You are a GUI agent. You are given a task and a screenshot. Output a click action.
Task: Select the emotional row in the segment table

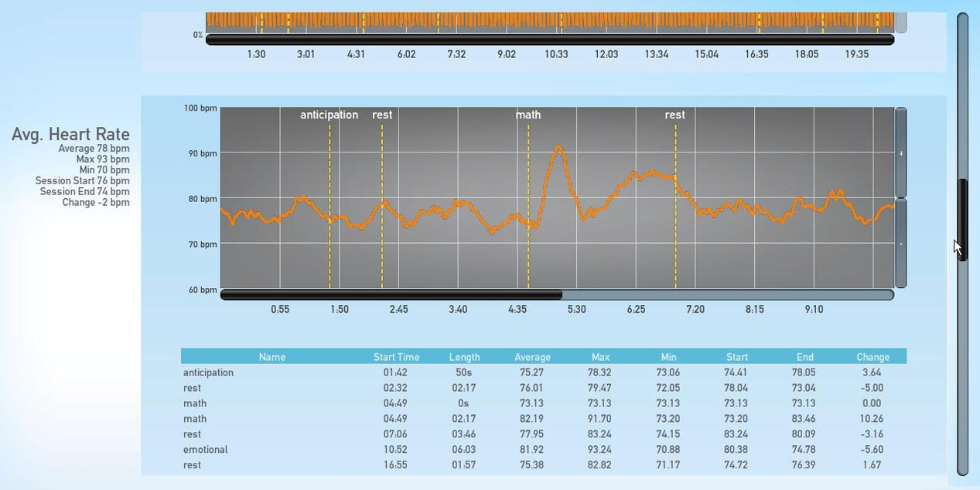tap(271, 450)
